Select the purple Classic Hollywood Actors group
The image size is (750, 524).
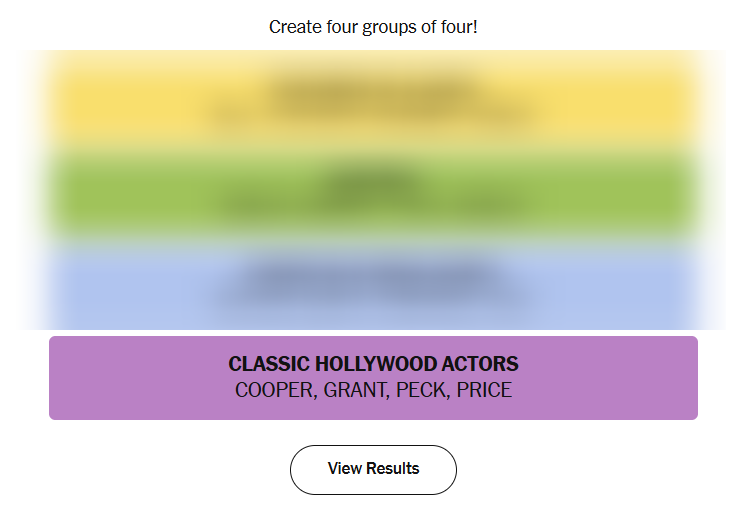point(373,378)
